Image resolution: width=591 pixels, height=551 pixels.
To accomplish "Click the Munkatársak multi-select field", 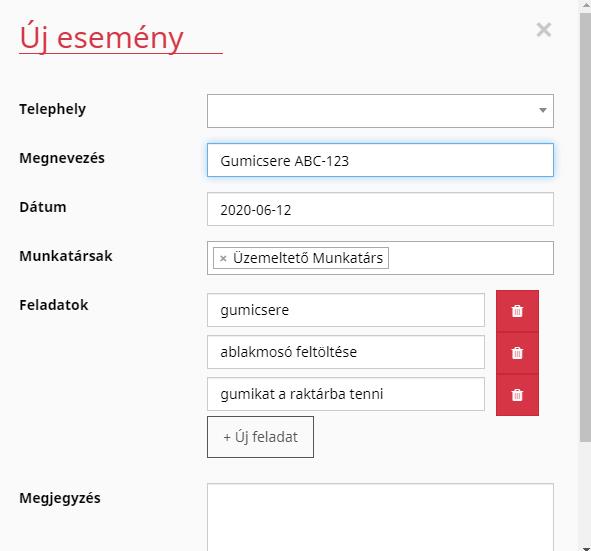I will click(380, 258).
